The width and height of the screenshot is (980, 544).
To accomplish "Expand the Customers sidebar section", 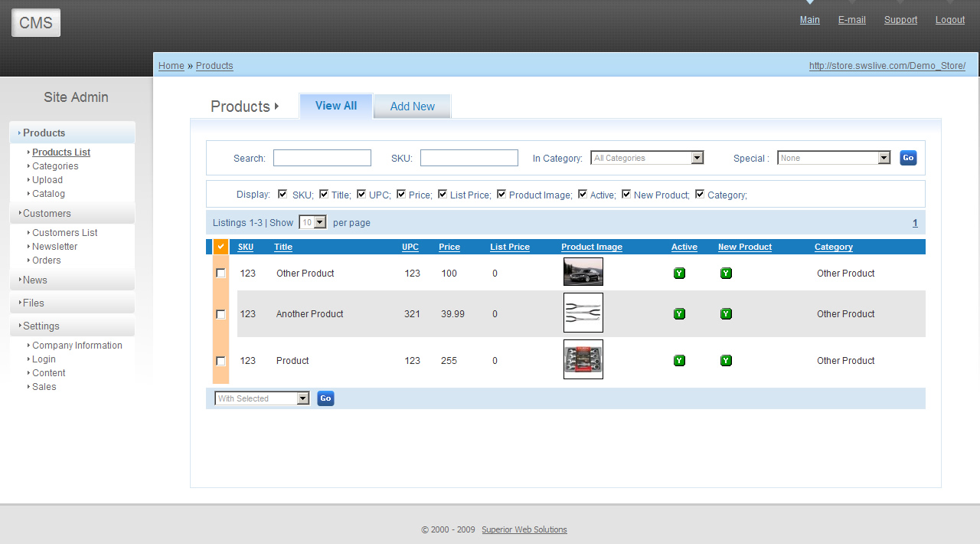I will coord(73,213).
